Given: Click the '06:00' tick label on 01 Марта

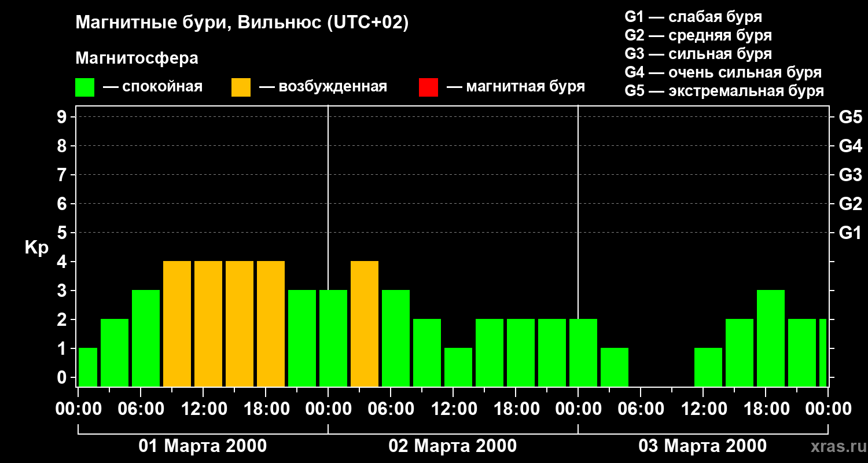Looking at the screenshot, I should [x=141, y=409].
